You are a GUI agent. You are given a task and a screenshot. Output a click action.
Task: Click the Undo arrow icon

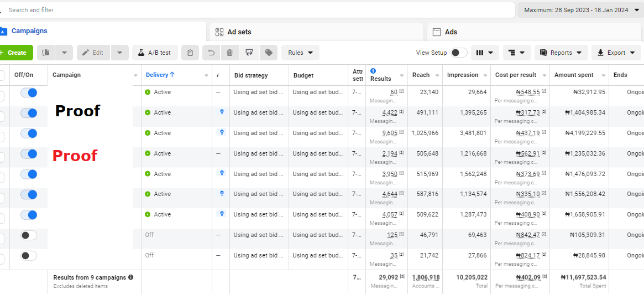[x=211, y=53]
